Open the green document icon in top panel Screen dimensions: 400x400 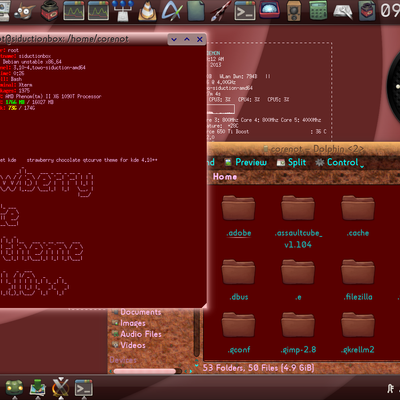pyautogui.click(x=196, y=11)
